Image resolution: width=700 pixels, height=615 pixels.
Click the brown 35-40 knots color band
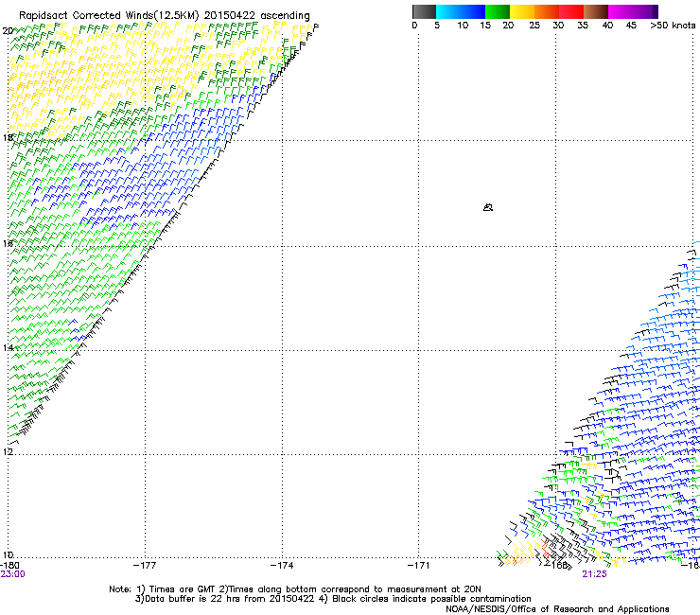pos(596,11)
